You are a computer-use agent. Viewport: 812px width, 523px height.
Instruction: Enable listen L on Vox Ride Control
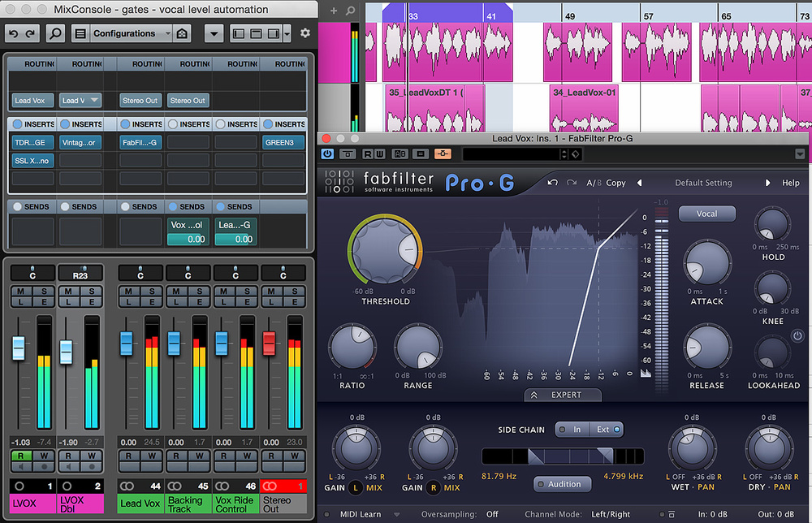pyautogui.click(x=224, y=302)
